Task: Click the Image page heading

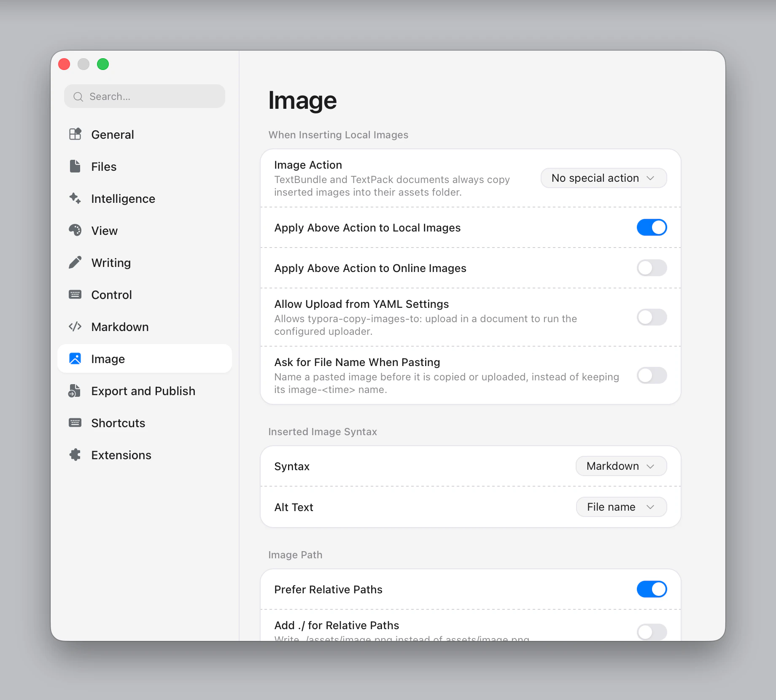Action: pyautogui.click(x=302, y=100)
